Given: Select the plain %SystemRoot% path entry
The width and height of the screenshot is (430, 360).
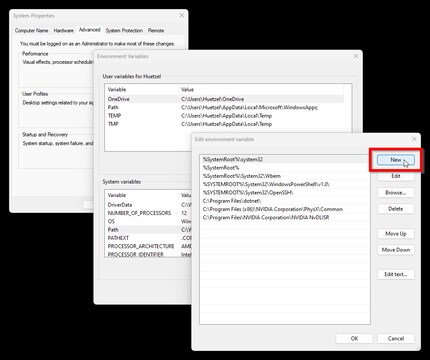Looking at the screenshot, I should point(285,168).
